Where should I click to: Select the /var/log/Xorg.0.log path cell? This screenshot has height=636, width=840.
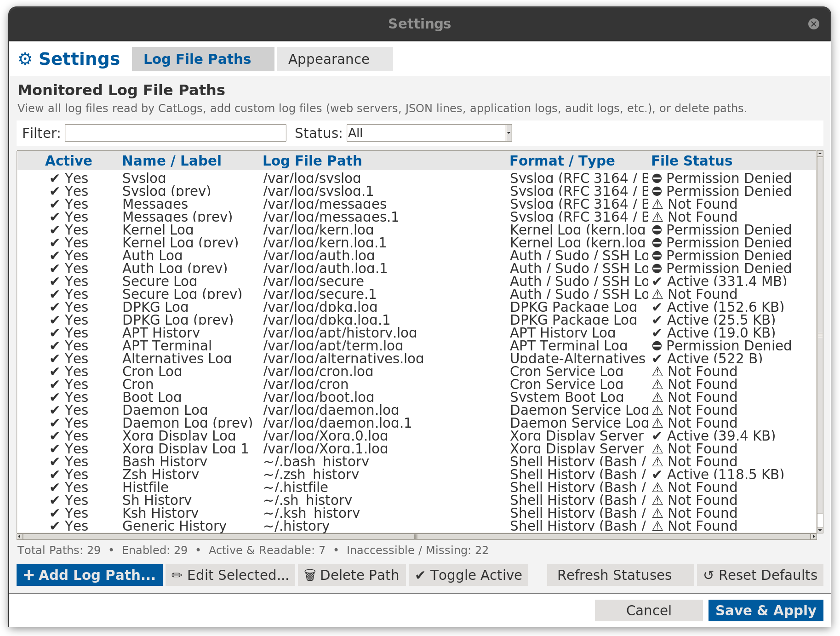pyautogui.click(x=326, y=436)
